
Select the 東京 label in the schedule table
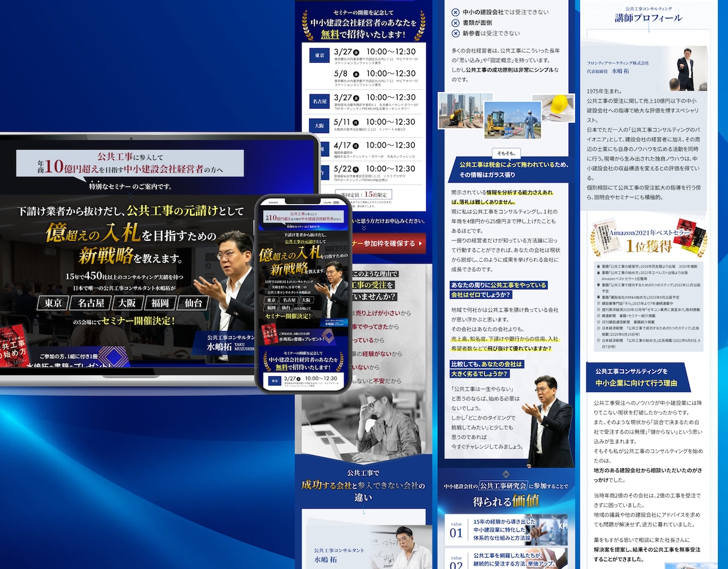(x=320, y=55)
